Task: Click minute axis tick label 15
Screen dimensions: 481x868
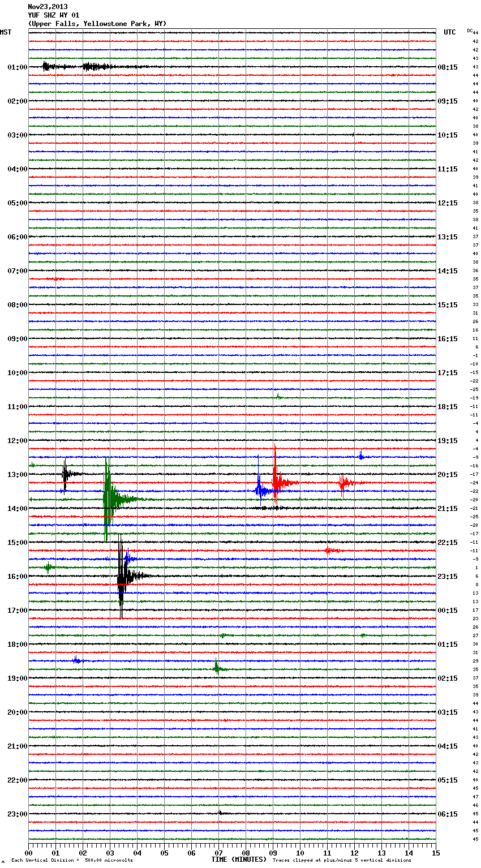Action: coord(436,853)
